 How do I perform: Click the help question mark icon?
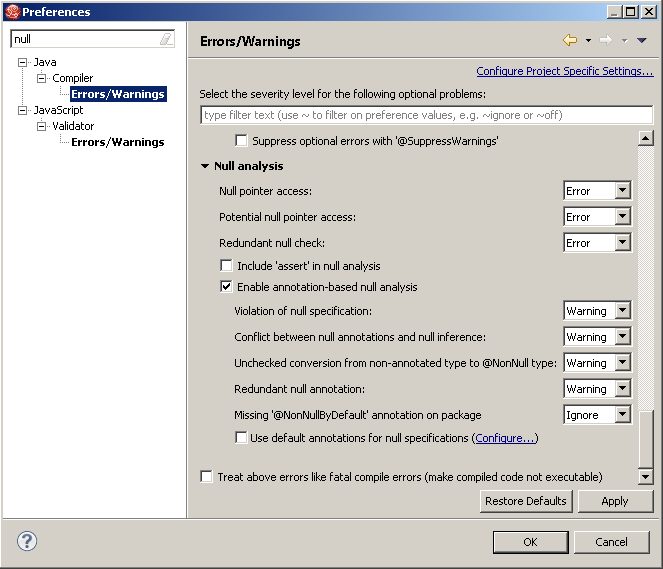click(x=27, y=541)
